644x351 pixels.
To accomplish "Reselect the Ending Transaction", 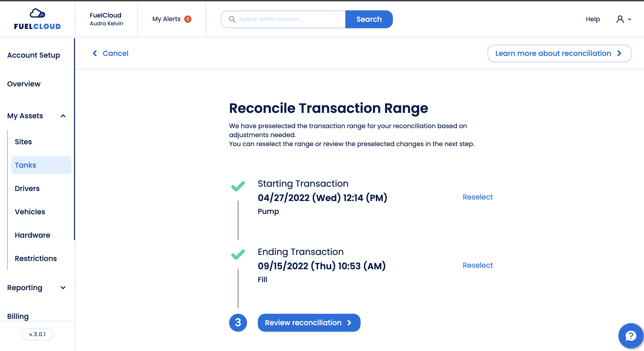I will [x=477, y=265].
